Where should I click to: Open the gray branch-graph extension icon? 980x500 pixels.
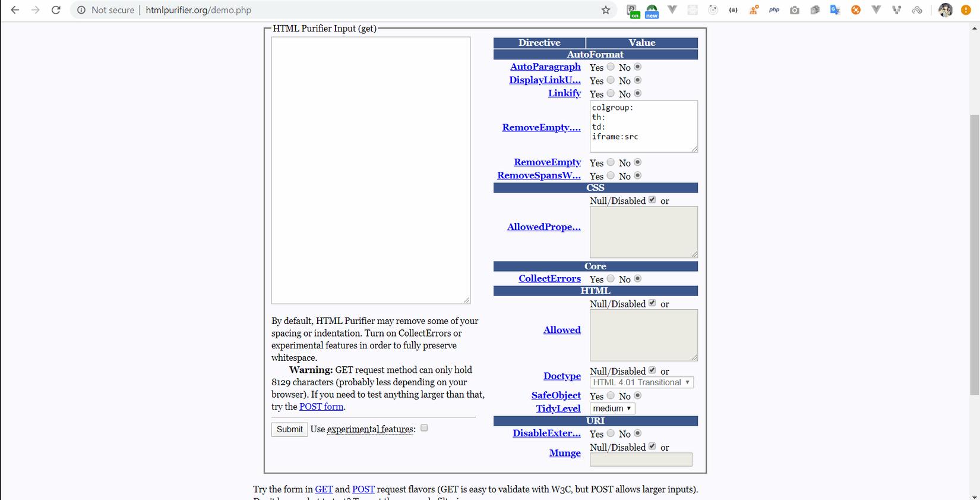click(x=897, y=10)
